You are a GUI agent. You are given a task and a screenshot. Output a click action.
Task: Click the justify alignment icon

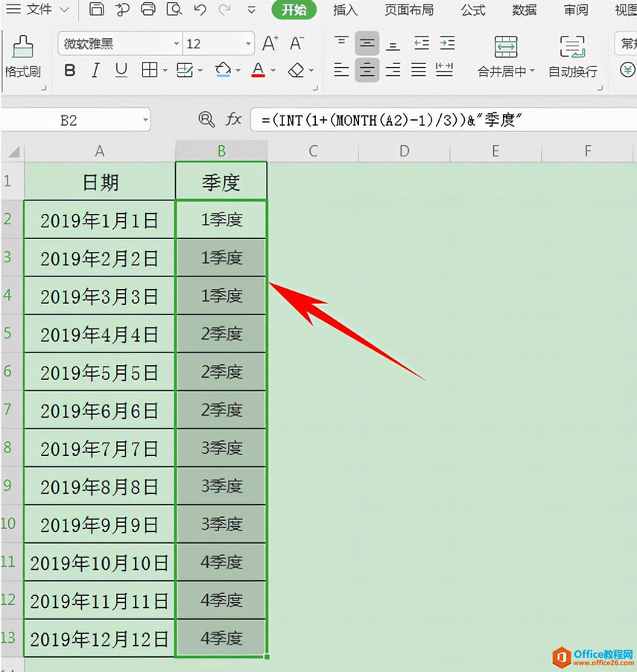tap(419, 69)
